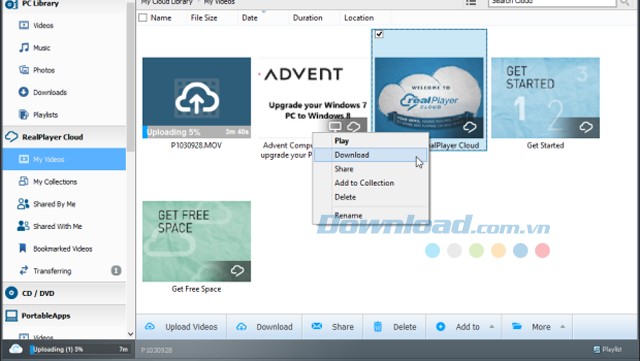Click the Get Started caption
This screenshot has height=361, width=640.
545,145
